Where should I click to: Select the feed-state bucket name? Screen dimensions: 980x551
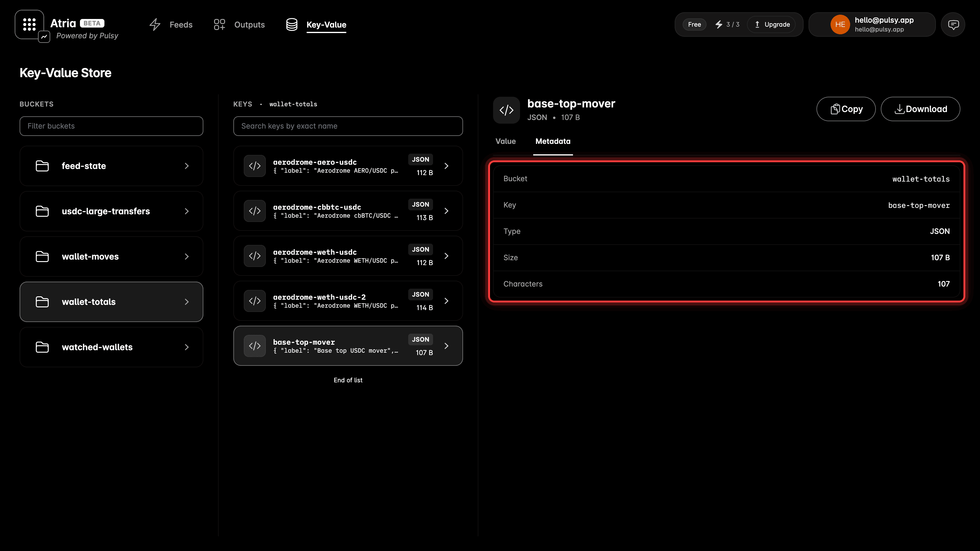coord(84,166)
